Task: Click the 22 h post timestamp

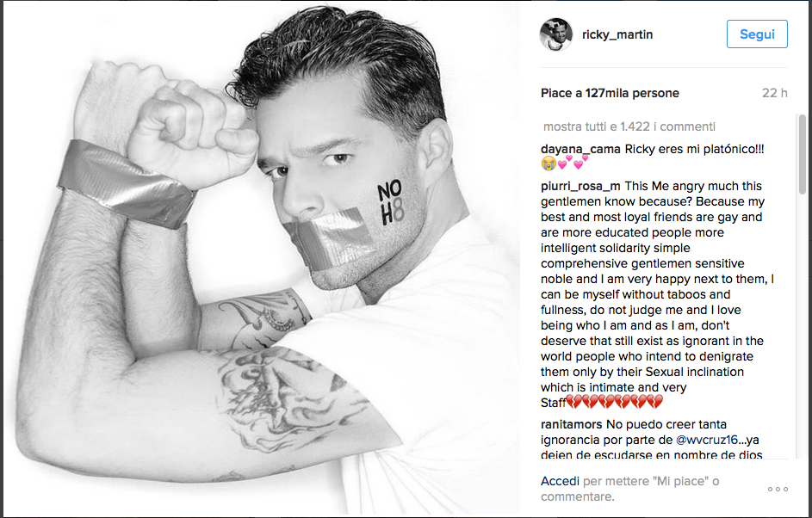Action: (x=774, y=93)
